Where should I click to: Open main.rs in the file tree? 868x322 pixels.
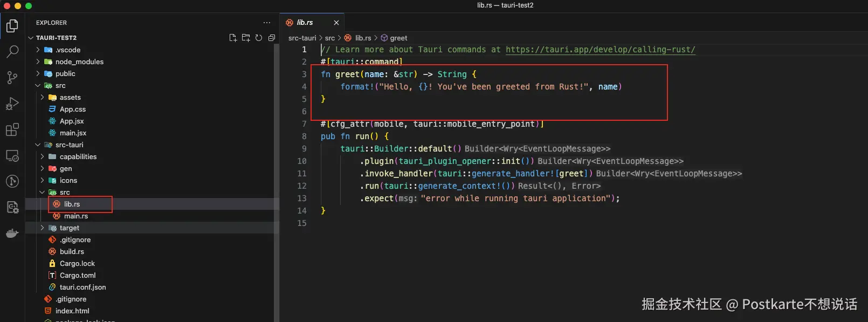pos(75,216)
